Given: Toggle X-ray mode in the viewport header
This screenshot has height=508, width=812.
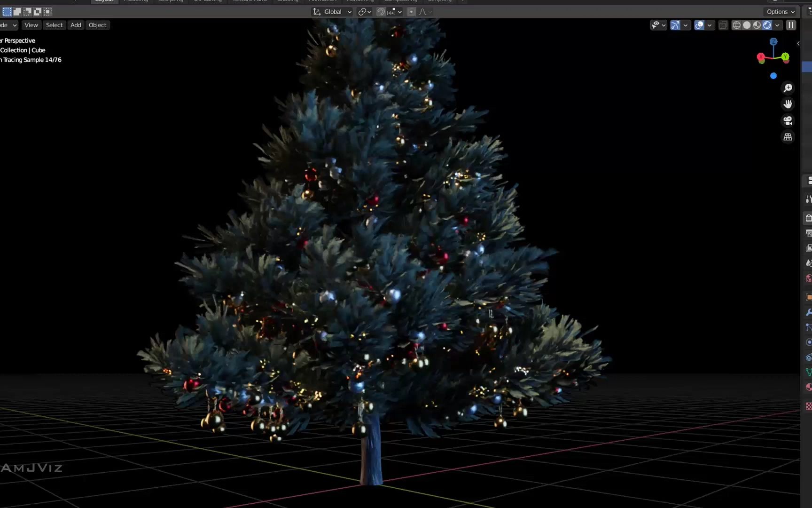Looking at the screenshot, I should tap(723, 25).
